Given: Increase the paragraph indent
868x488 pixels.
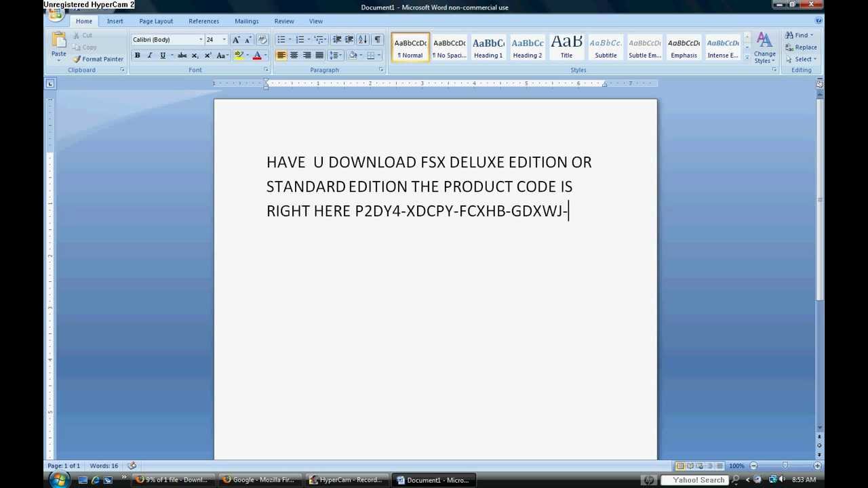Looking at the screenshot, I should click(349, 40).
